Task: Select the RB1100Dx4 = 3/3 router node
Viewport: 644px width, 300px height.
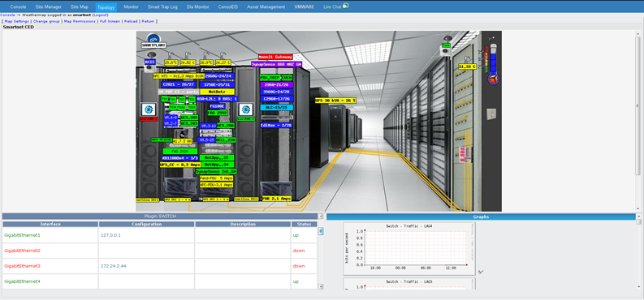Action: [180, 158]
